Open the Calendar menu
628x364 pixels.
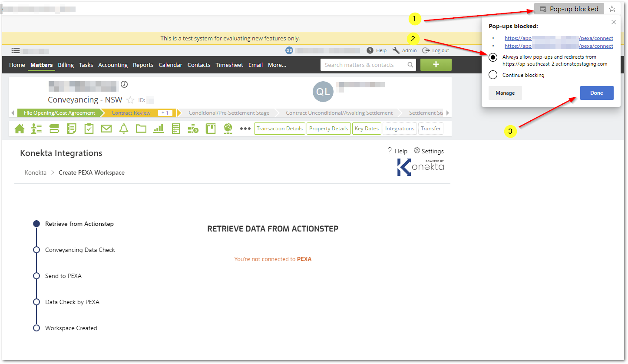click(x=170, y=65)
